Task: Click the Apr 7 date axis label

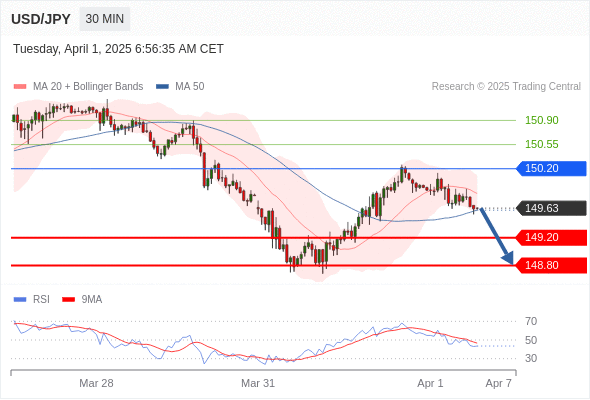Action: pyautogui.click(x=499, y=383)
